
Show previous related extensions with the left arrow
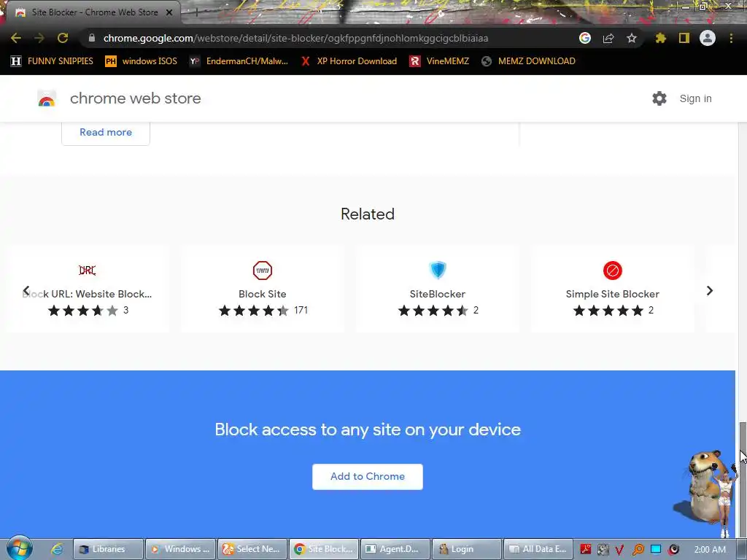[x=26, y=290]
